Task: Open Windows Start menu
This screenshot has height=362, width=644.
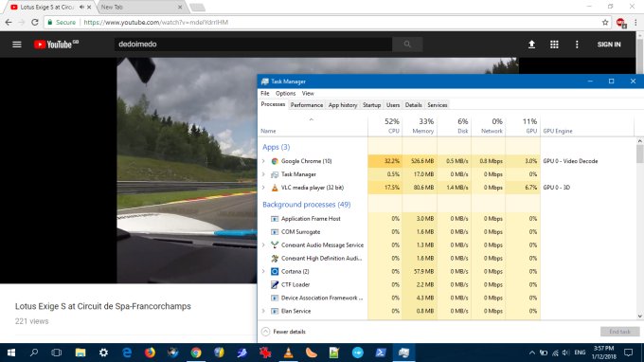Action: 11,353
